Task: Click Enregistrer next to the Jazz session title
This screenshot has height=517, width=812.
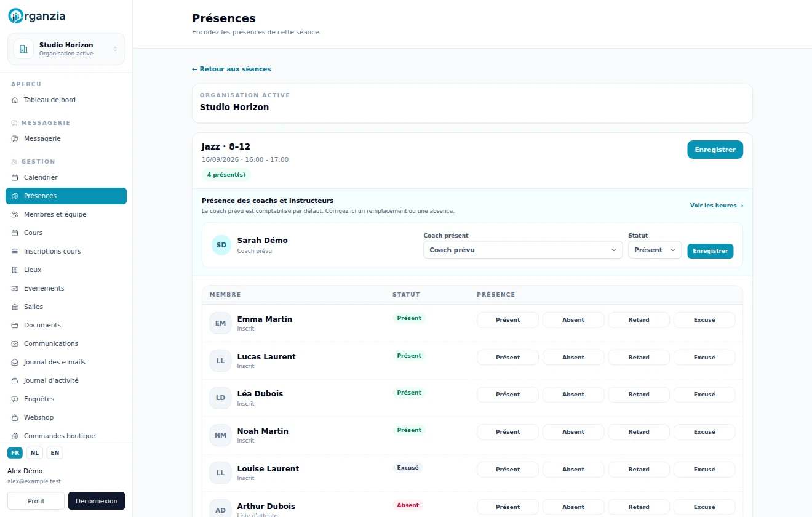Action: [715, 150]
